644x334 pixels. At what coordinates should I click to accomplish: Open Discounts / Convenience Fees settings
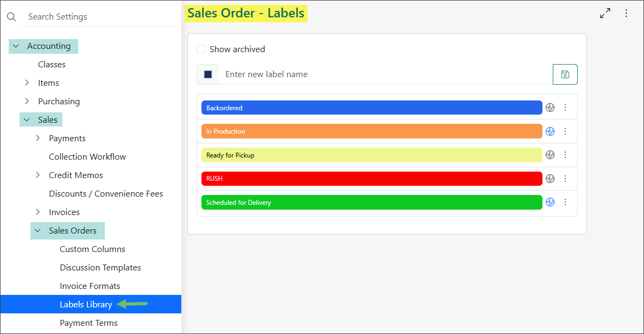(x=106, y=194)
